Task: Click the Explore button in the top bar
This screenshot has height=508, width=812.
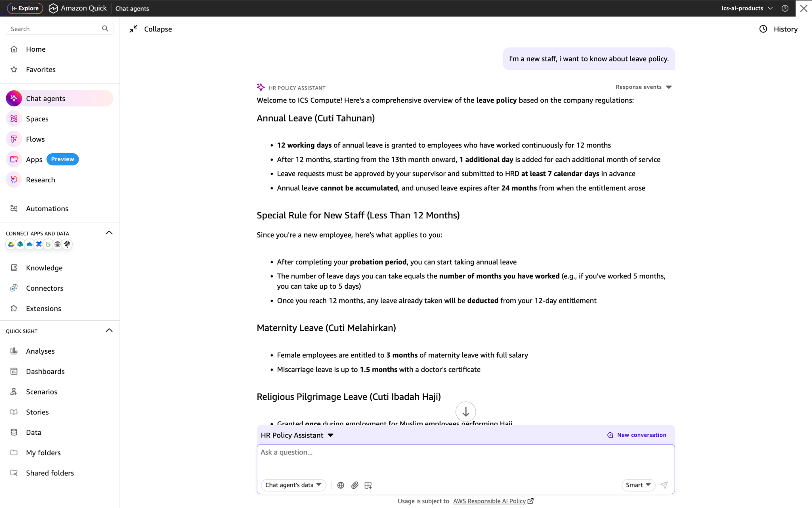Action: click(x=25, y=8)
